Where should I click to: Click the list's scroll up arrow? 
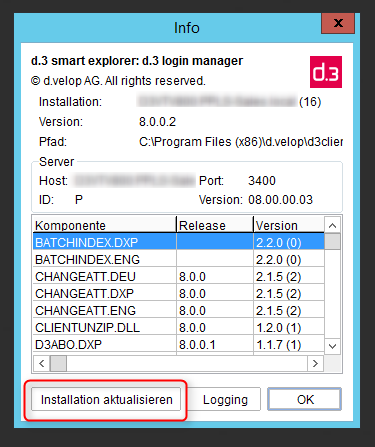332,225
